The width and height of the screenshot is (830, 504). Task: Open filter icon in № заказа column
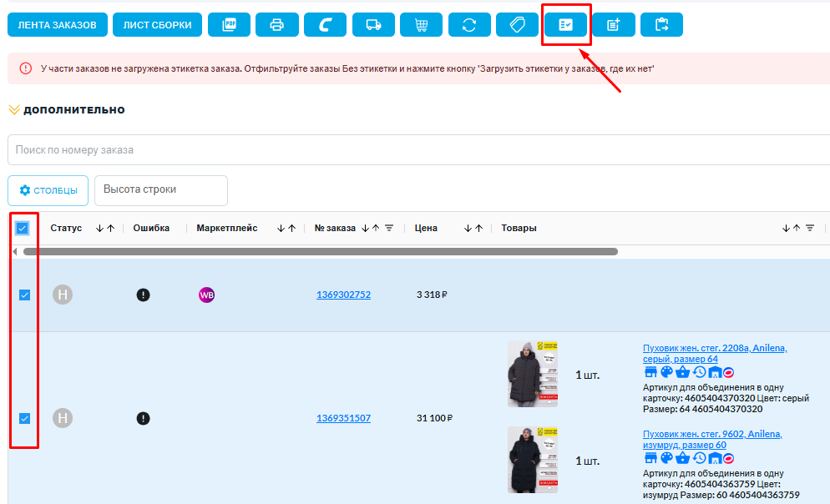389,228
